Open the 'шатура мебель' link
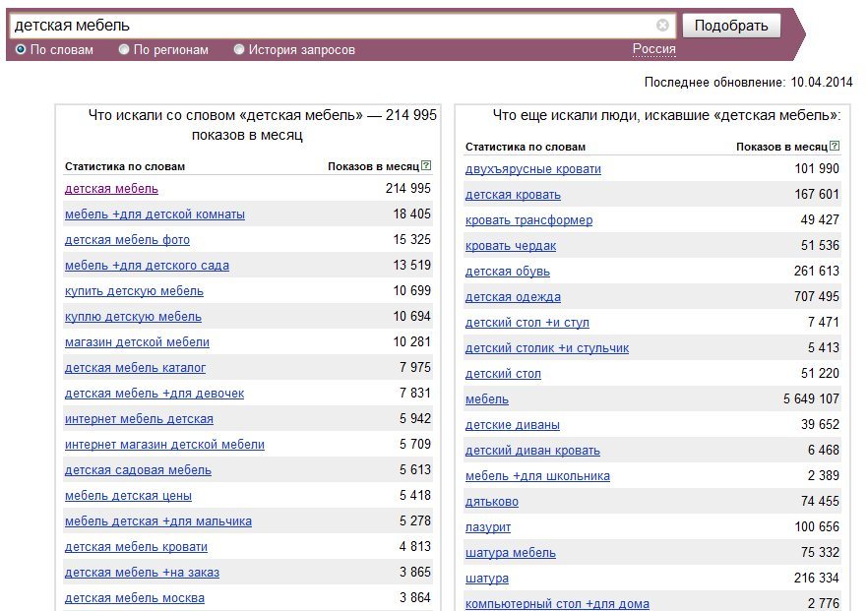 [511, 552]
